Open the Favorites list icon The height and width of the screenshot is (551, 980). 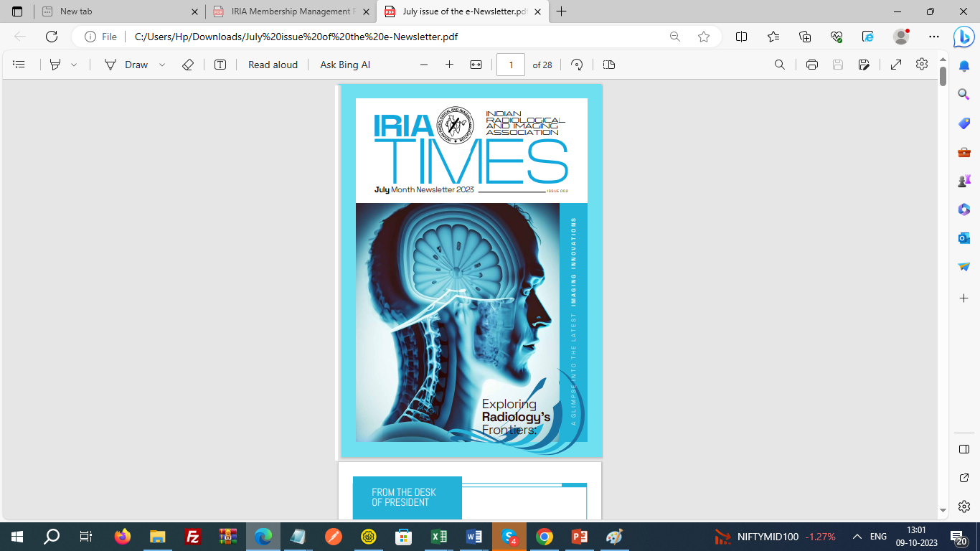click(x=773, y=37)
